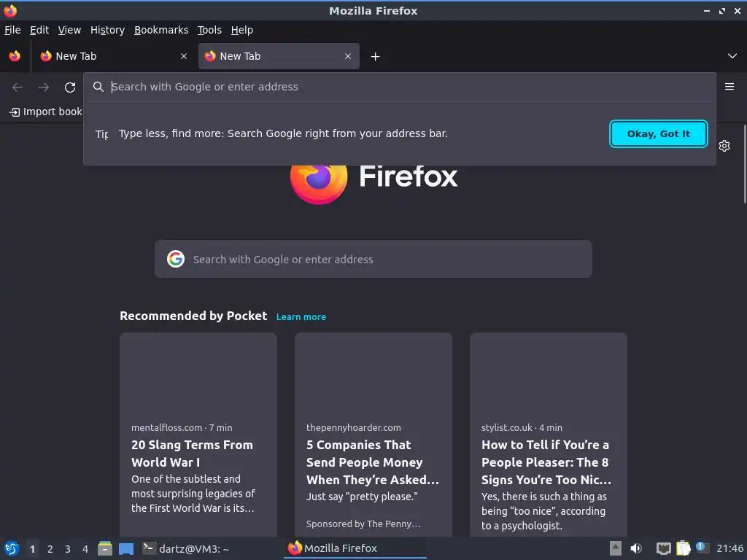747x560 pixels.
Task: Click thumbnail of mentalfloss.com card
Action: (198, 373)
